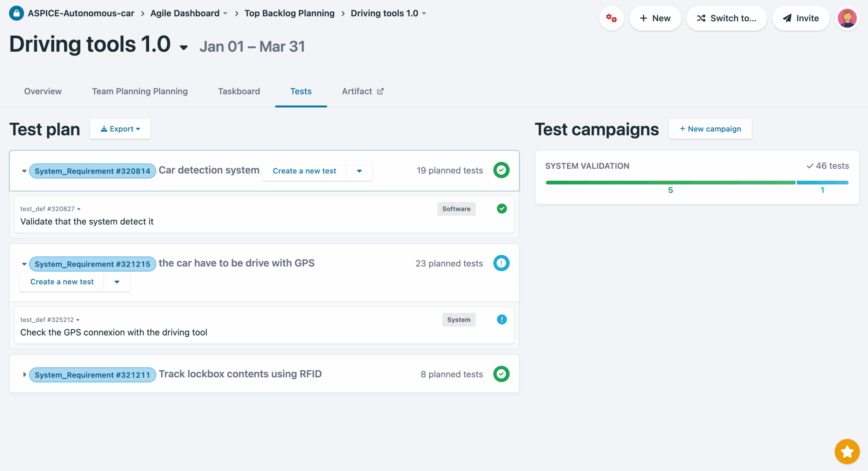
Task: Click System_Requirement #321215 badge link
Action: tap(92, 264)
